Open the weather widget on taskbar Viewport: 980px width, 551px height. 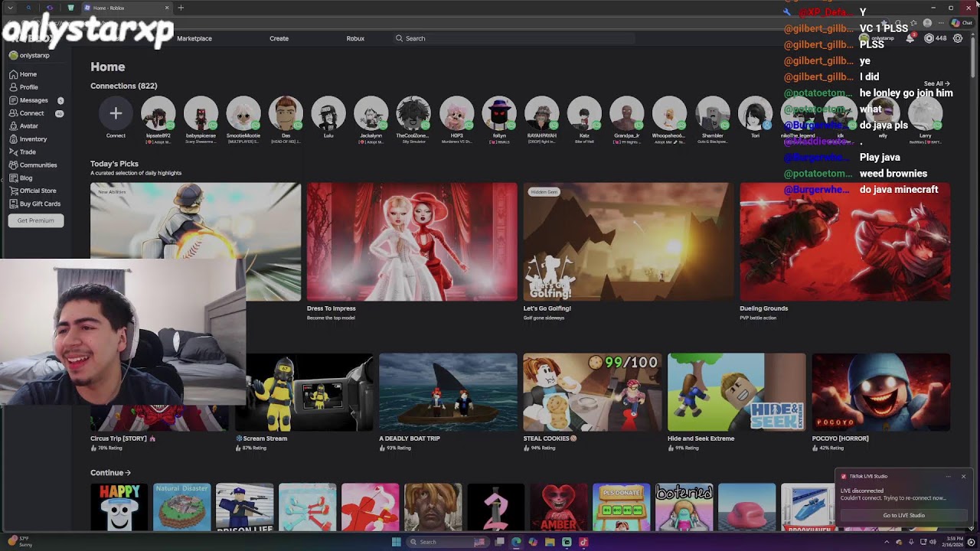19,542
